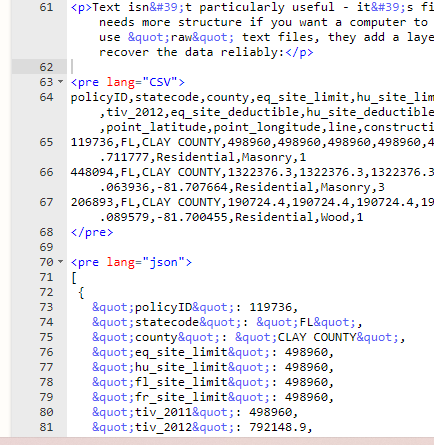This screenshot has height=445, width=434.
Task: Click 'Residential,Wood,1' on line 67
Action: tap(299, 217)
